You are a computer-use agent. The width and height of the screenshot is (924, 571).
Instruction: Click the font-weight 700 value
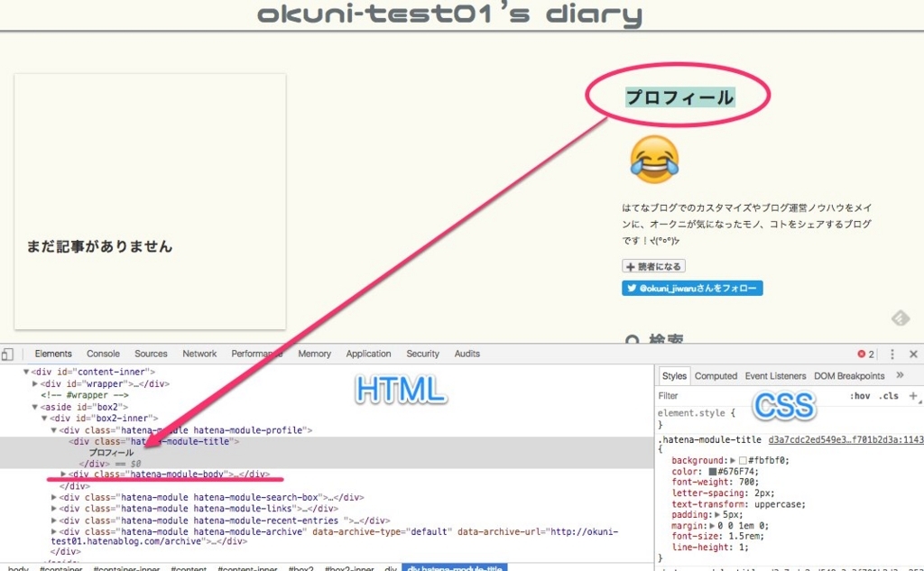pyautogui.click(x=750, y=482)
